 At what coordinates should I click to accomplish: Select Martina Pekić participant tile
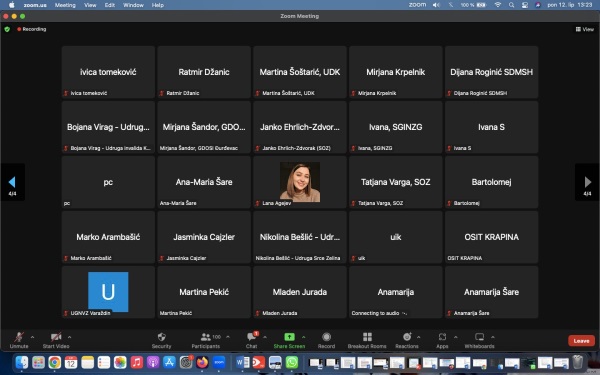pos(204,292)
